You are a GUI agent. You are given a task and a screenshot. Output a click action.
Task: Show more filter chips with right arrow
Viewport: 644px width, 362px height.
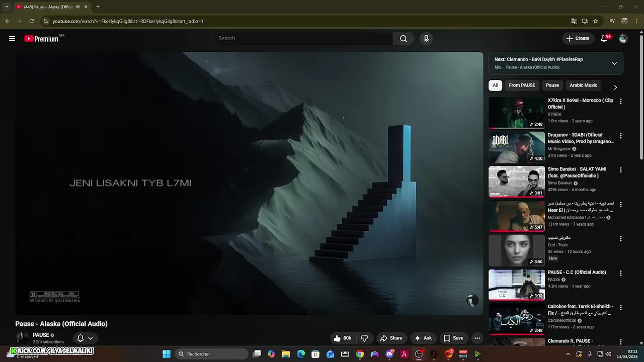click(x=615, y=87)
